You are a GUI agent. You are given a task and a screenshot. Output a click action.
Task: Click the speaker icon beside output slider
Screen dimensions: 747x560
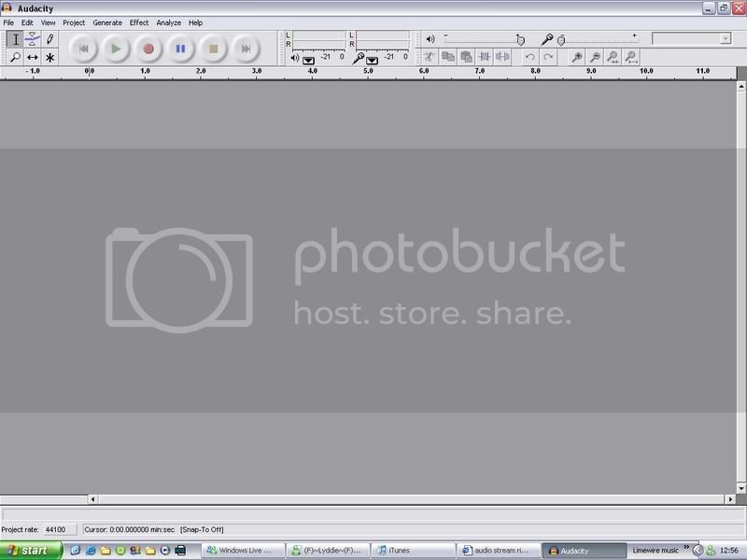430,39
